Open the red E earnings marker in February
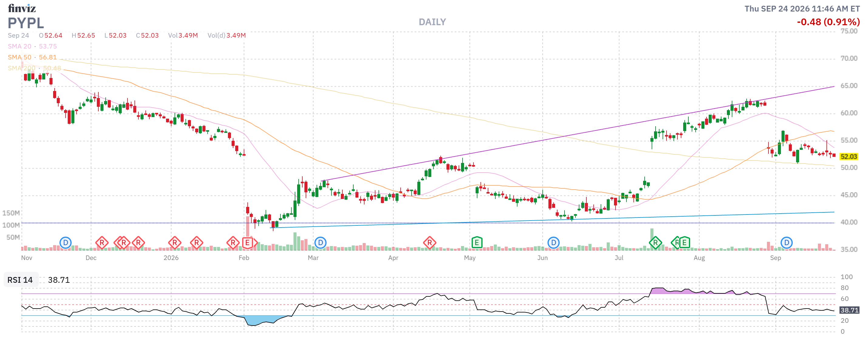Screen dimensions: 868x341 click(247, 243)
